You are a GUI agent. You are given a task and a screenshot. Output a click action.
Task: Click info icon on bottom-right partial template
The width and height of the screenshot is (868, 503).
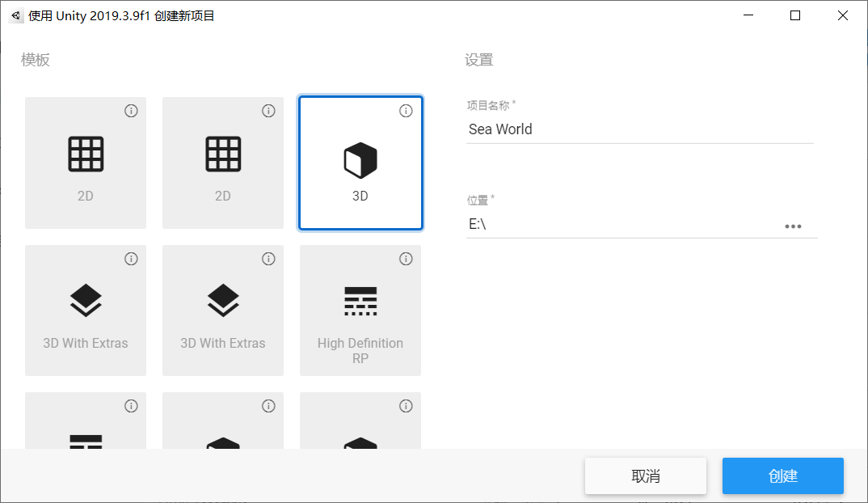click(406, 406)
